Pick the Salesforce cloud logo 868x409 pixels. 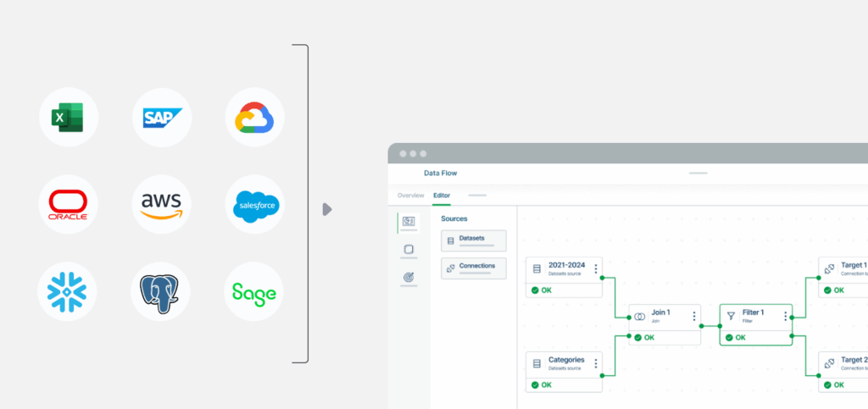[254, 206]
